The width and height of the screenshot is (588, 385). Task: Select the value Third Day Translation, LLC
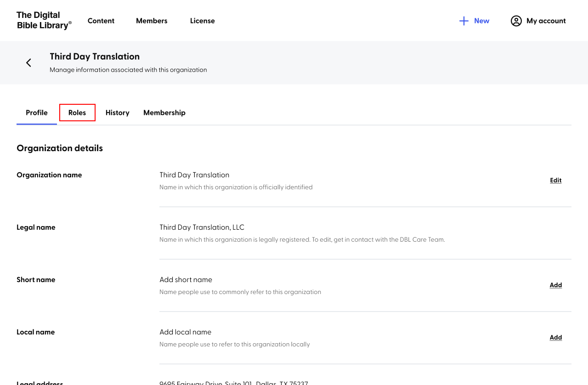202,227
